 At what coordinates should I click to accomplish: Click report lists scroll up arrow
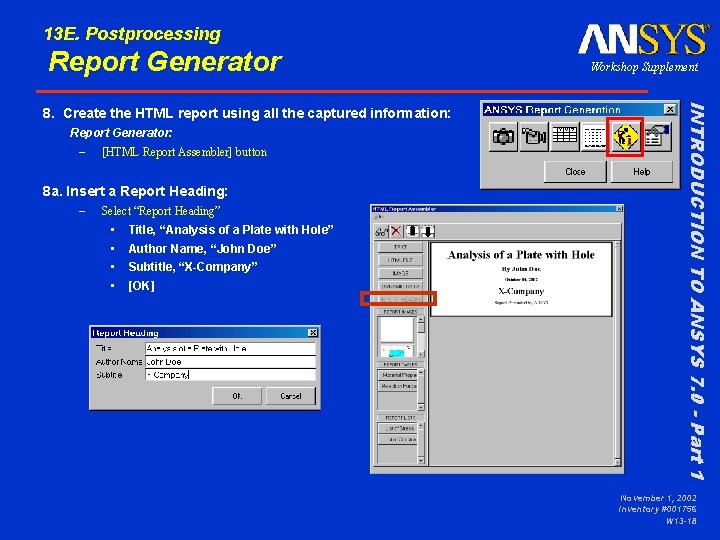click(x=421, y=426)
